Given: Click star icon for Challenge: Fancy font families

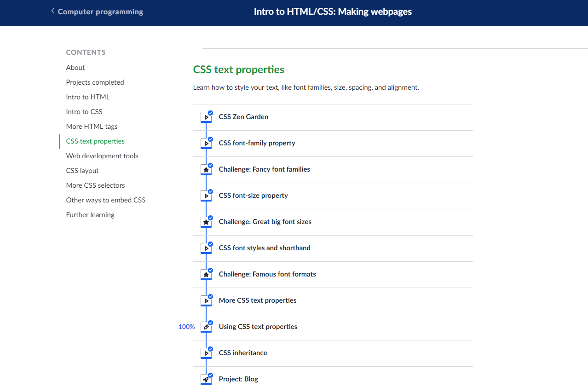Looking at the screenshot, I should pyautogui.click(x=206, y=170).
